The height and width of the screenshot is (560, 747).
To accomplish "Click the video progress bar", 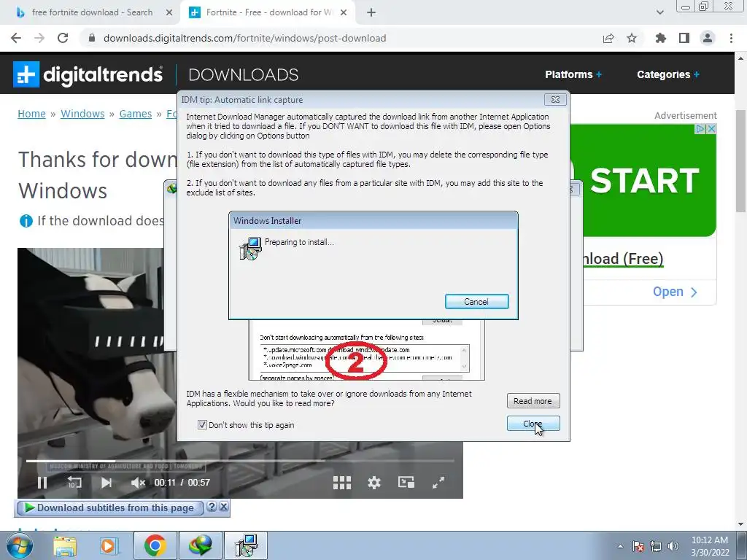I will pos(240,461).
